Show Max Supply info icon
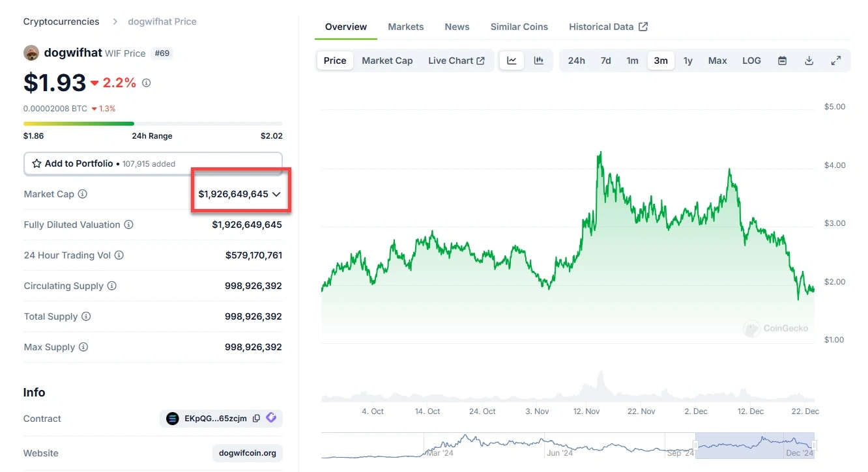 [x=83, y=347]
